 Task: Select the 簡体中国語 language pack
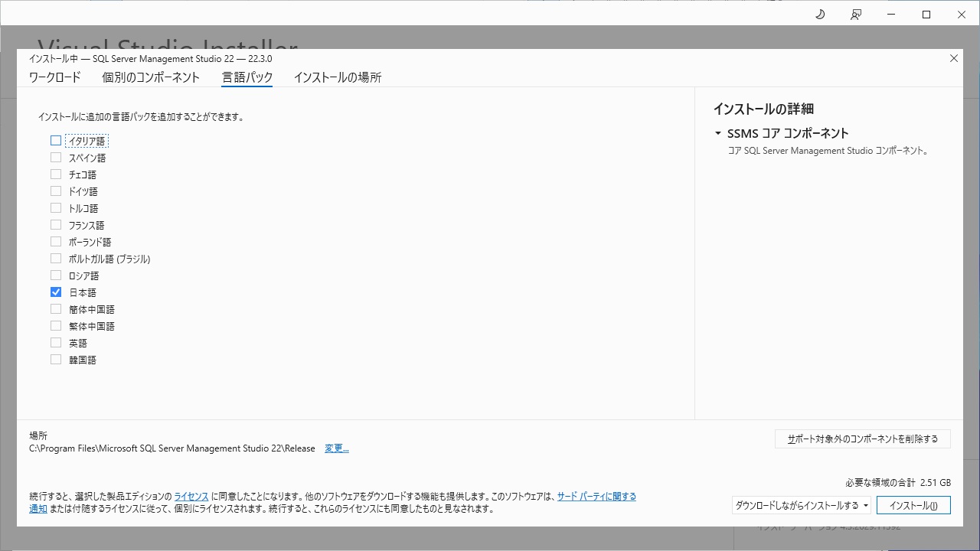[55, 308]
